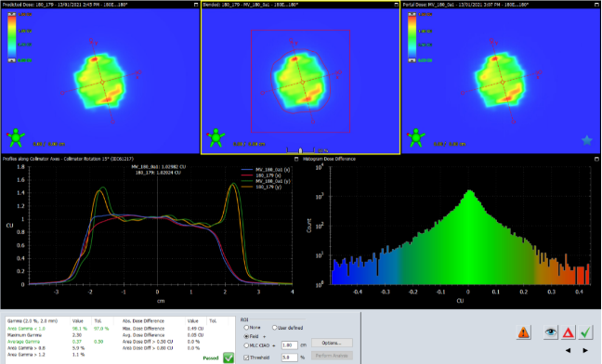The width and height of the screenshot is (602, 364).
Task: Maximize the Profiles along Collimator Axes panel
Action: coord(296,159)
